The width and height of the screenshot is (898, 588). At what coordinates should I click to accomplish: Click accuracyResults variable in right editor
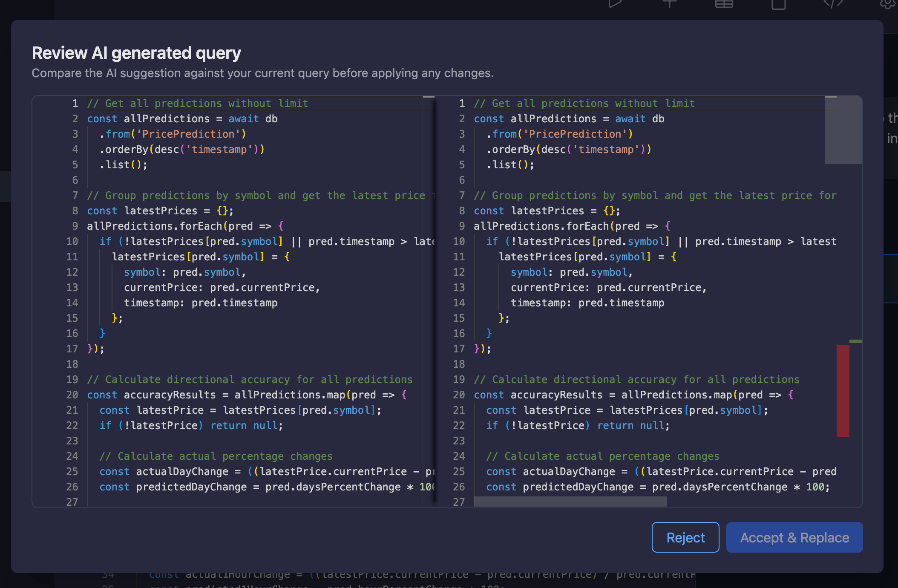(x=556, y=395)
